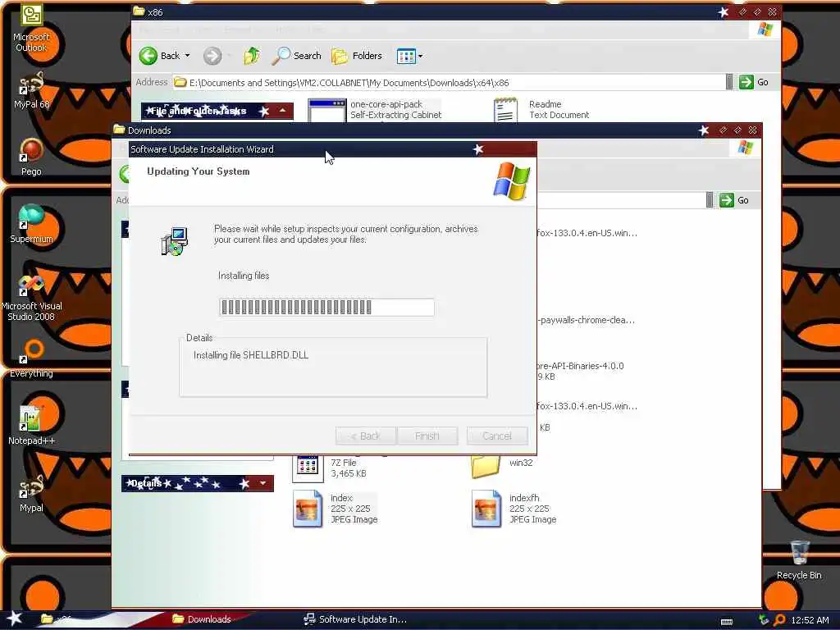Open the Pego desktop shortcut
840x630 pixels.
tap(31, 157)
